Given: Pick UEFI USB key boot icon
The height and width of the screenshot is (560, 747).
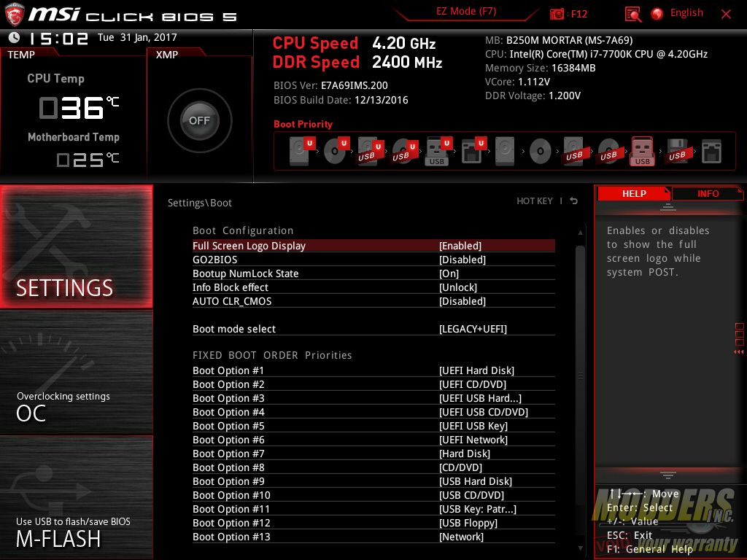Looking at the screenshot, I should [x=438, y=151].
